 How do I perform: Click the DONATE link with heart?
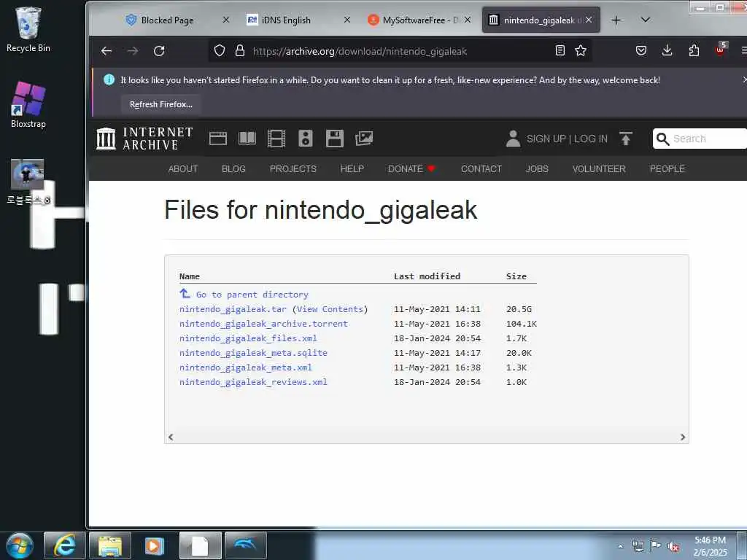click(x=411, y=169)
